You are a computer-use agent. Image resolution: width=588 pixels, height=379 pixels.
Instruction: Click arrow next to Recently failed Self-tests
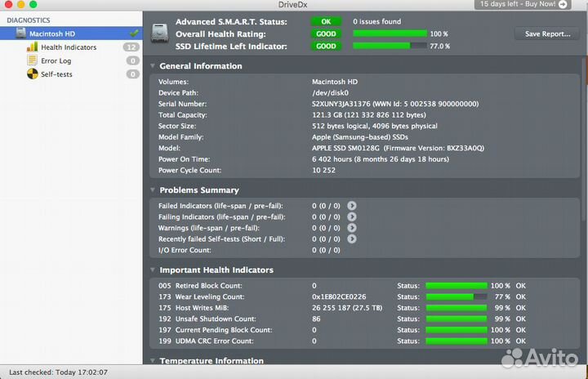[x=351, y=239]
